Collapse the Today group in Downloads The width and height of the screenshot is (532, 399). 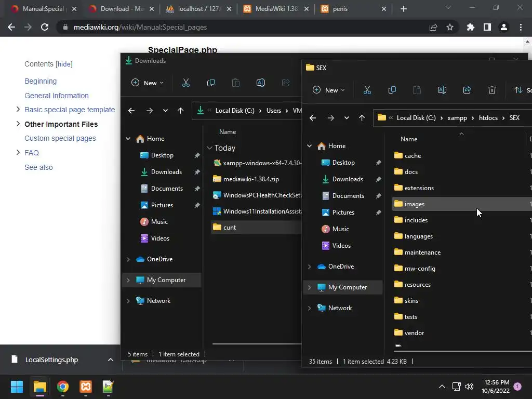[210, 148]
